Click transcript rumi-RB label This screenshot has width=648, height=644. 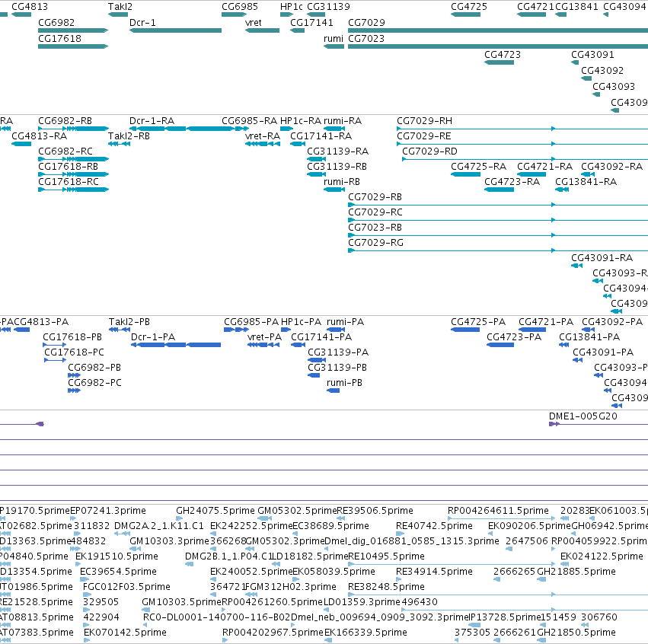(341, 182)
